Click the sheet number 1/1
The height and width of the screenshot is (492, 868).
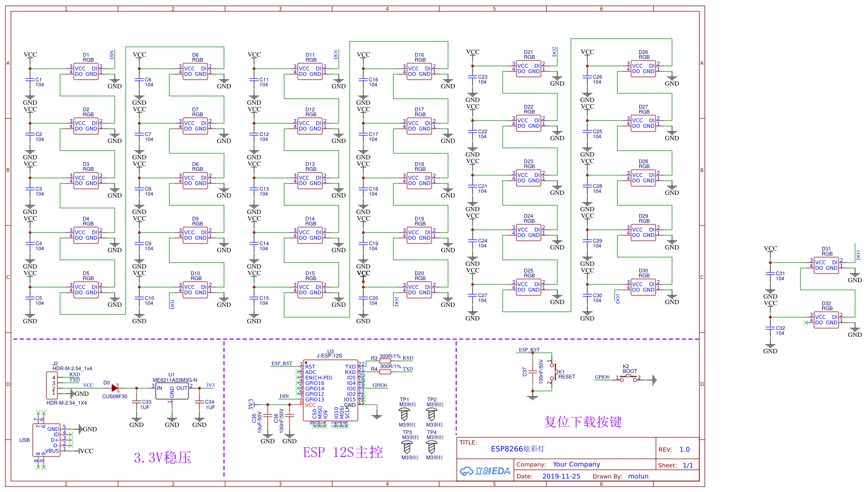click(688, 465)
